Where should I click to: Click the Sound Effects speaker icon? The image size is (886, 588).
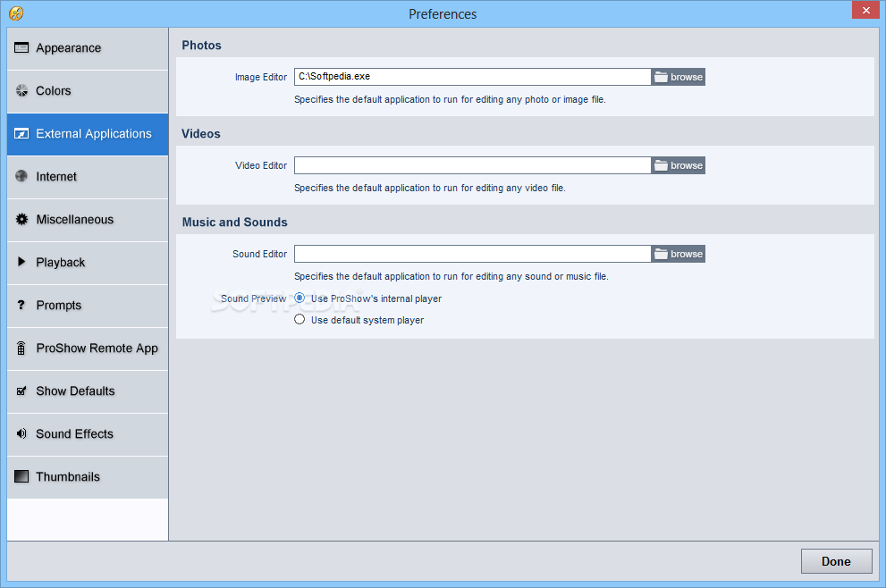(x=21, y=433)
